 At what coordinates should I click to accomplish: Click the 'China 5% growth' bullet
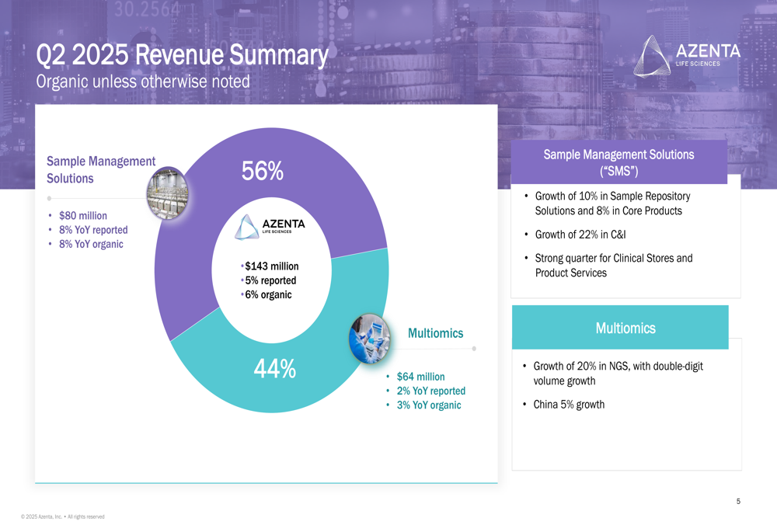[x=569, y=405]
